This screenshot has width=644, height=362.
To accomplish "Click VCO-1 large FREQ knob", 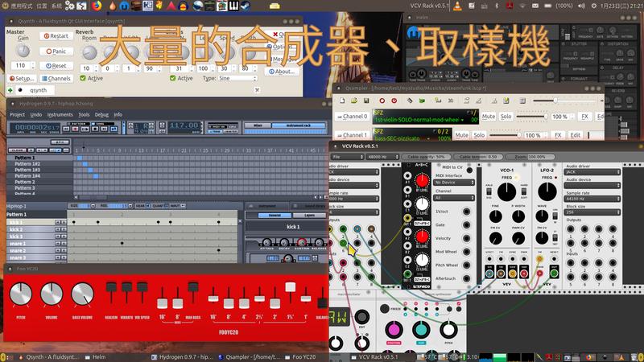I will 506,191.
